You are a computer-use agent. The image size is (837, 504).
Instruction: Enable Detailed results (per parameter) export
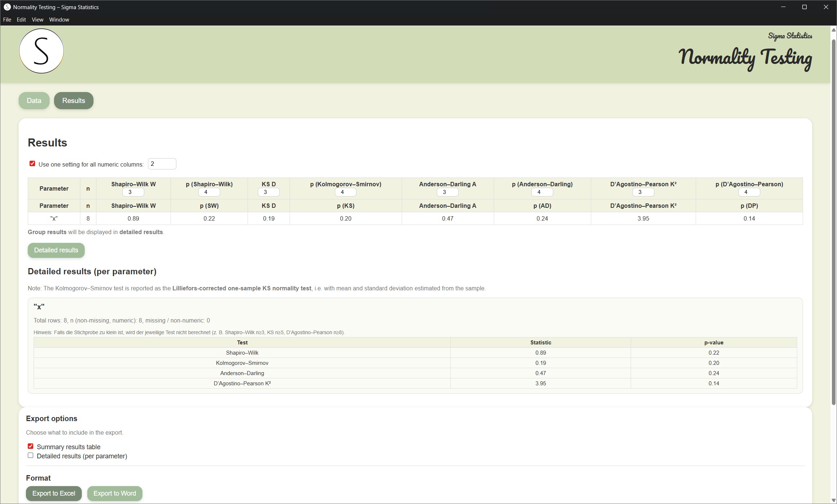(31, 455)
